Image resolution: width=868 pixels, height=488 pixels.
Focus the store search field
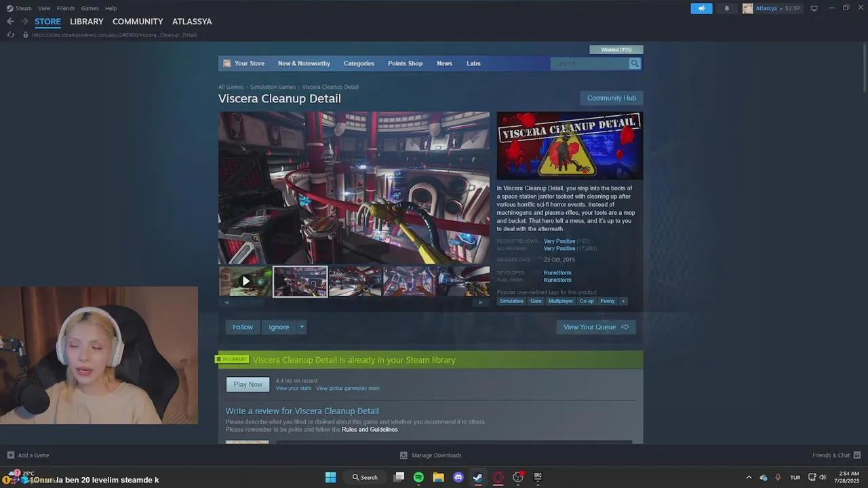(x=590, y=64)
